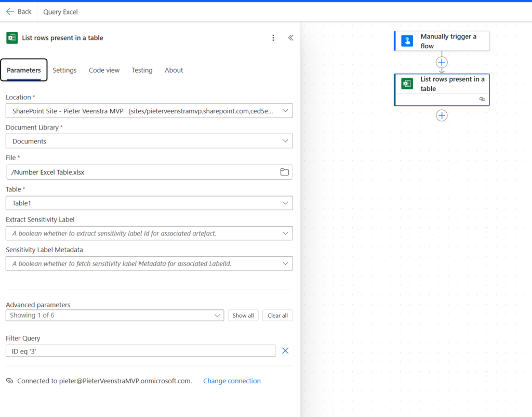Click the Sensitivity Label Metadata heading
The height and width of the screenshot is (417, 532).
44,250
